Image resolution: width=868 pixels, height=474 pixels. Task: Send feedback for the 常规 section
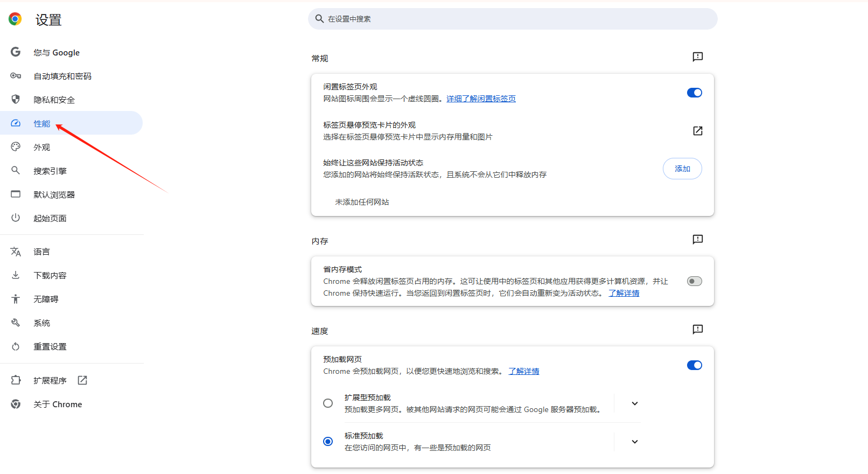[698, 57]
